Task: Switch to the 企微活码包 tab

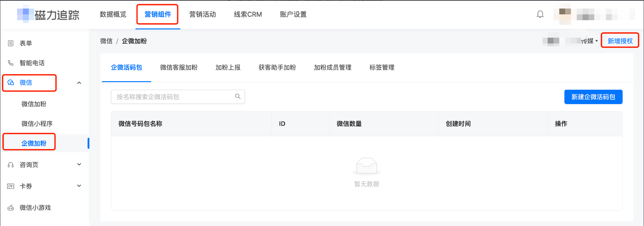Action: coord(126,68)
